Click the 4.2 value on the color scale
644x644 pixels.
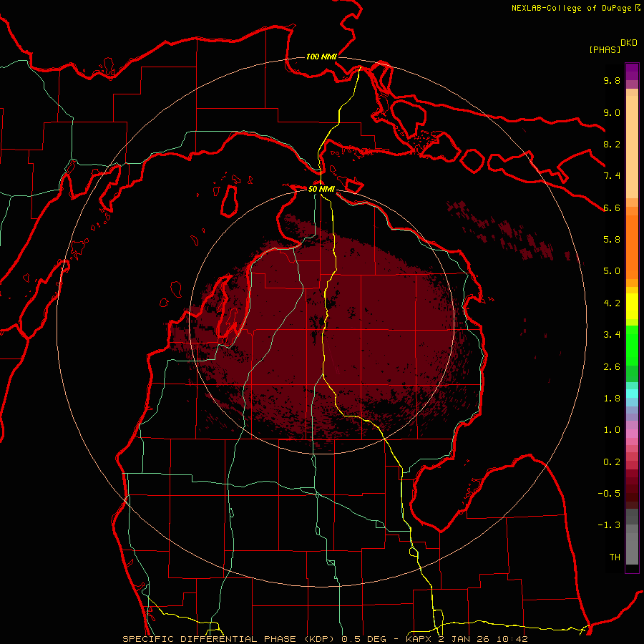click(x=612, y=303)
